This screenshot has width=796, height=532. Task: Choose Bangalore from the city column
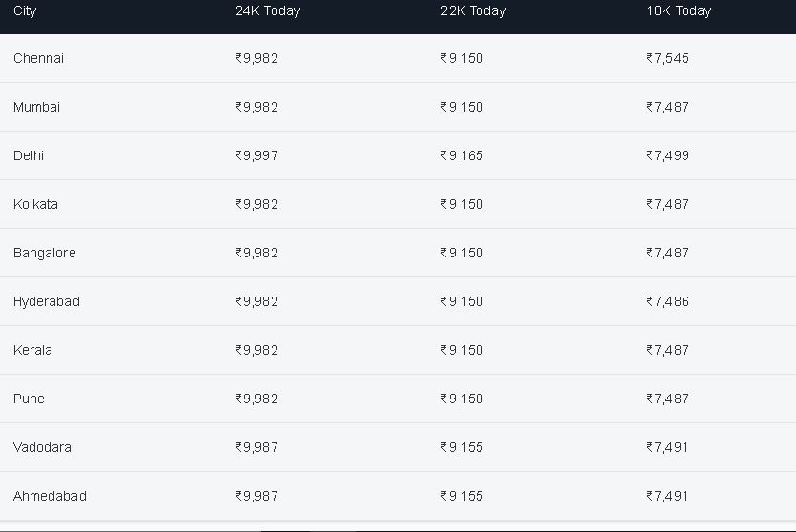coord(45,253)
